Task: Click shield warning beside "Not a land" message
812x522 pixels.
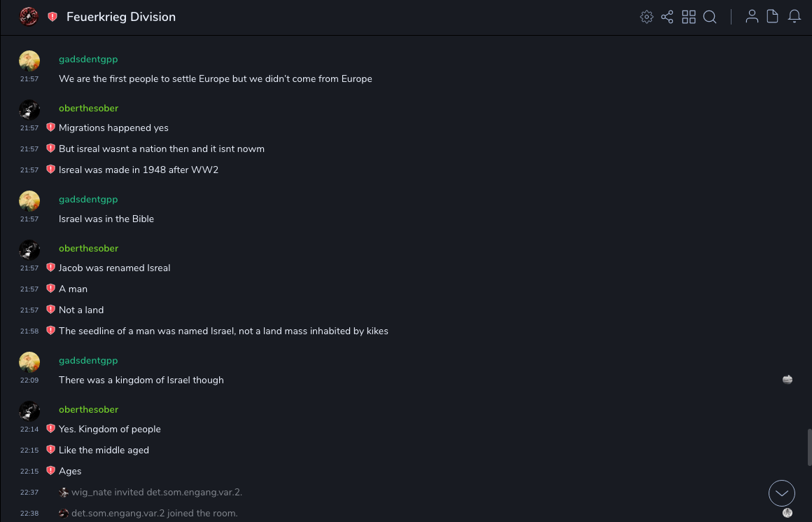Action: coord(50,310)
